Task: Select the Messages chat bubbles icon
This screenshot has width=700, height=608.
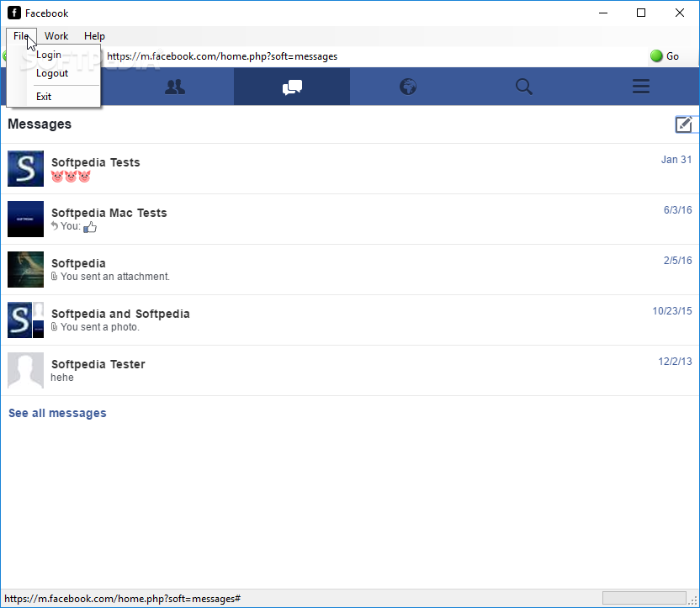Action: 292,87
